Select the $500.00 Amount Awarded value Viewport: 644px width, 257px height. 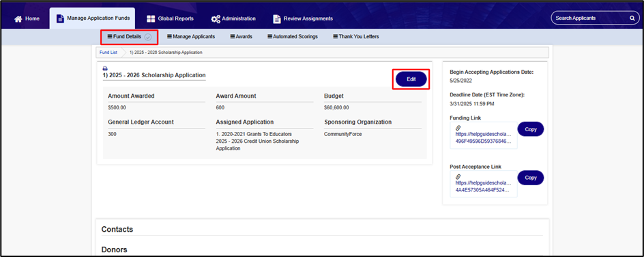tap(117, 108)
